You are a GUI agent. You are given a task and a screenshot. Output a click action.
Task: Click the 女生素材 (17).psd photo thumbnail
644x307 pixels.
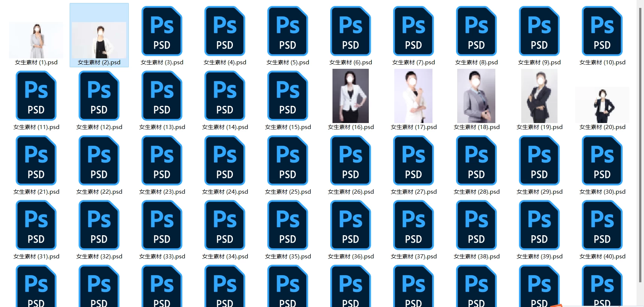[413, 96]
